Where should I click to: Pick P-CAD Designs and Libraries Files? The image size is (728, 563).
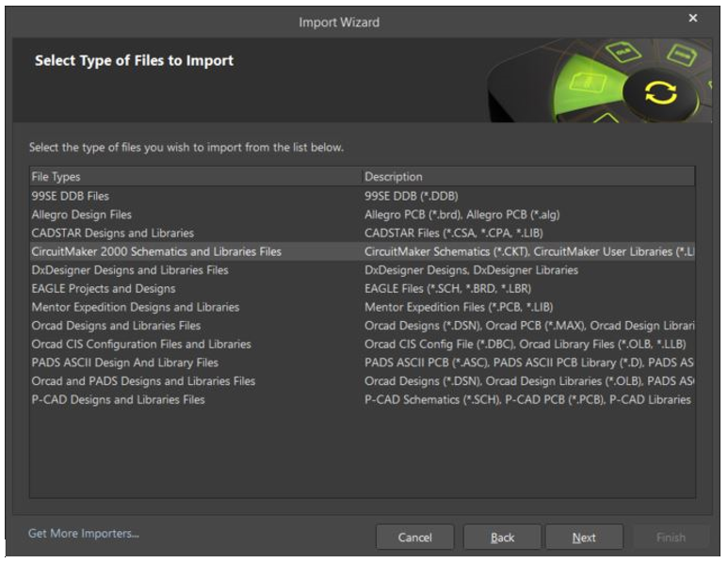[x=118, y=399]
